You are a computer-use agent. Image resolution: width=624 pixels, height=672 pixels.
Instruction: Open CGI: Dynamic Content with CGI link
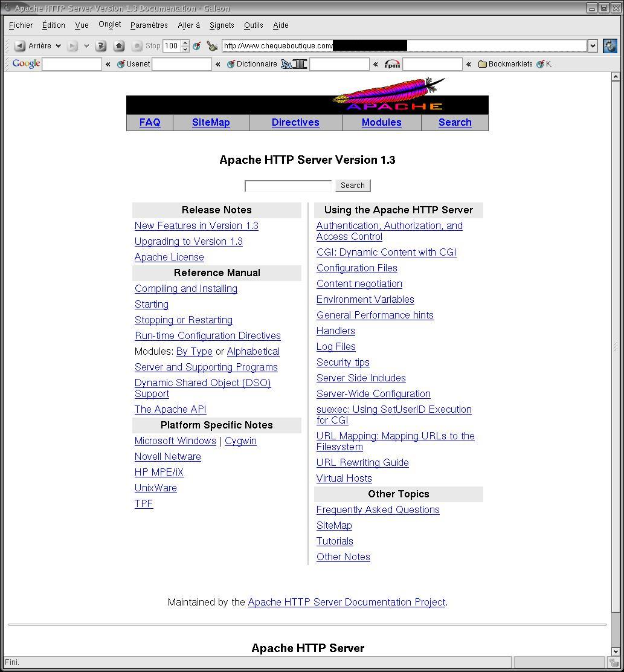pos(387,253)
